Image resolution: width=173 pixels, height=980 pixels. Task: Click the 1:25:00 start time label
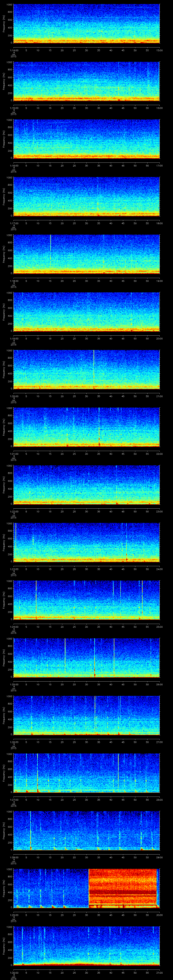14,684
